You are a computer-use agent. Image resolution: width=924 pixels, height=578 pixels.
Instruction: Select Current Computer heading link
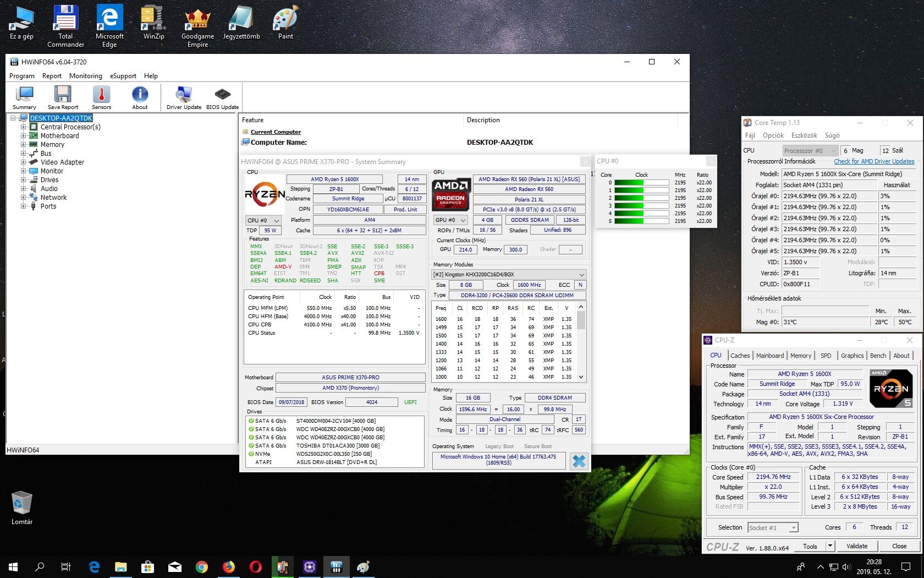[276, 132]
